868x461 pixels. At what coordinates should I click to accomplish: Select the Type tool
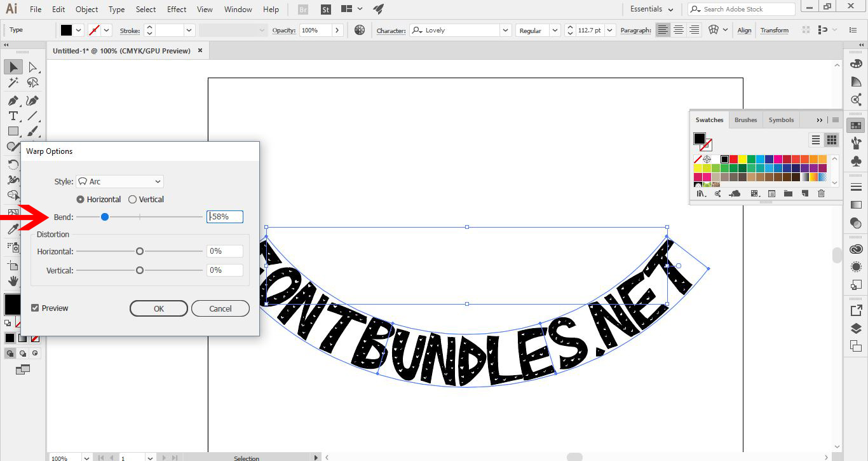[13, 116]
